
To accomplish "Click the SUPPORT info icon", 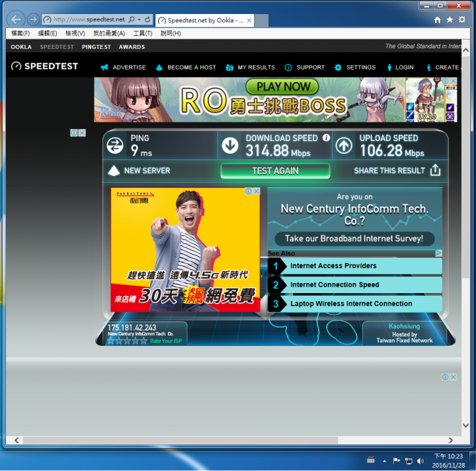I will tap(288, 67).
